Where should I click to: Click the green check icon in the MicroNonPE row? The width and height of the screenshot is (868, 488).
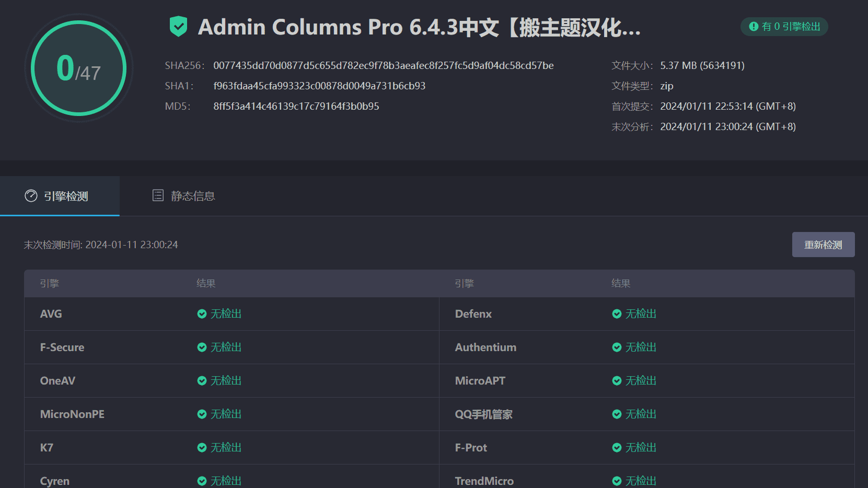(x=202, y=414)
